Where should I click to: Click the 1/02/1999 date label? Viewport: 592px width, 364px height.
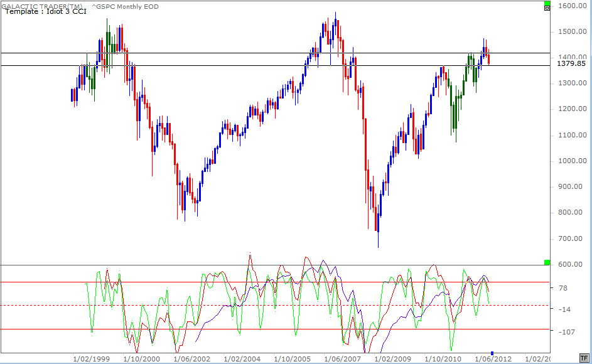91,359
